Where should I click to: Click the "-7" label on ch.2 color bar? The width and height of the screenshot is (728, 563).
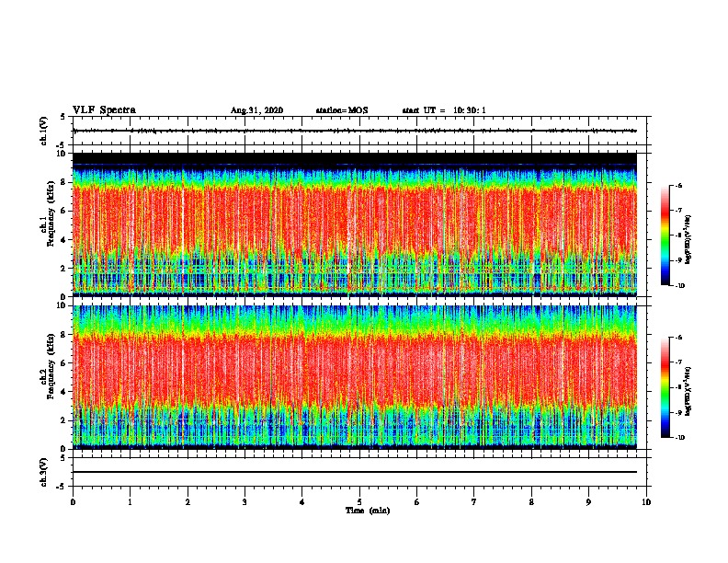pos(679,362)
